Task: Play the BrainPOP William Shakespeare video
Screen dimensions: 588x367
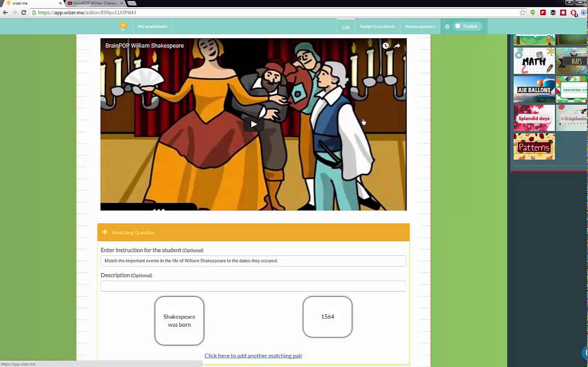Action: click(x=254, y=124)
